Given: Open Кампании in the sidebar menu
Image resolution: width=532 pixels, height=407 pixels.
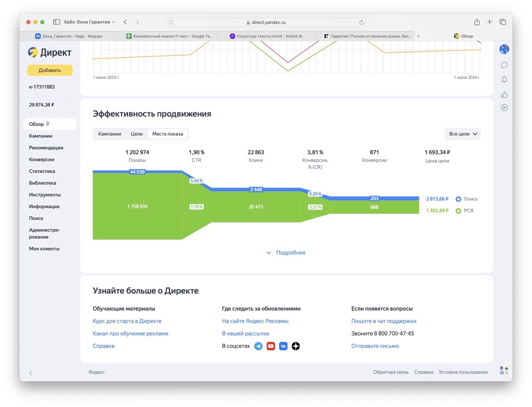Looking at the screenshot, I should click(x=41, y=136).
